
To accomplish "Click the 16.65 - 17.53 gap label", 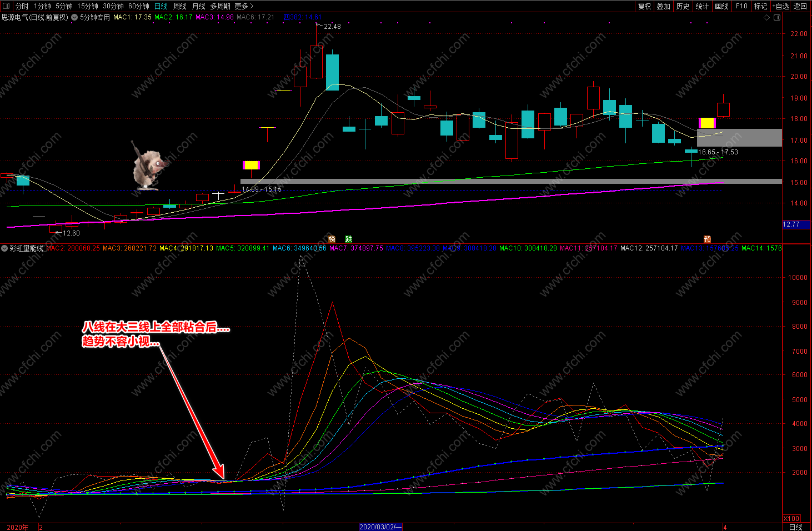I will pos(718,152).
